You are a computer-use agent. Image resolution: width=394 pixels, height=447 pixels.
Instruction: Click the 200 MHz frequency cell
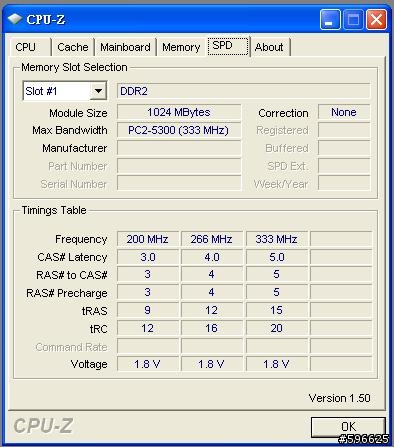pyautogui.click(x=148, y=239)
